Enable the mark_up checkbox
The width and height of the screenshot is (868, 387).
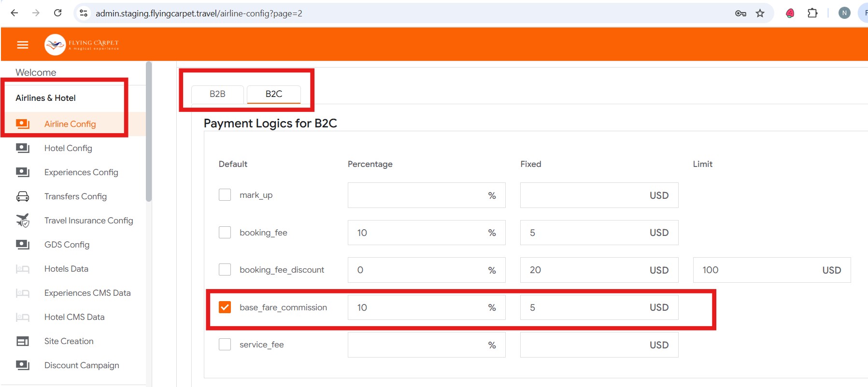click(225, 195)
